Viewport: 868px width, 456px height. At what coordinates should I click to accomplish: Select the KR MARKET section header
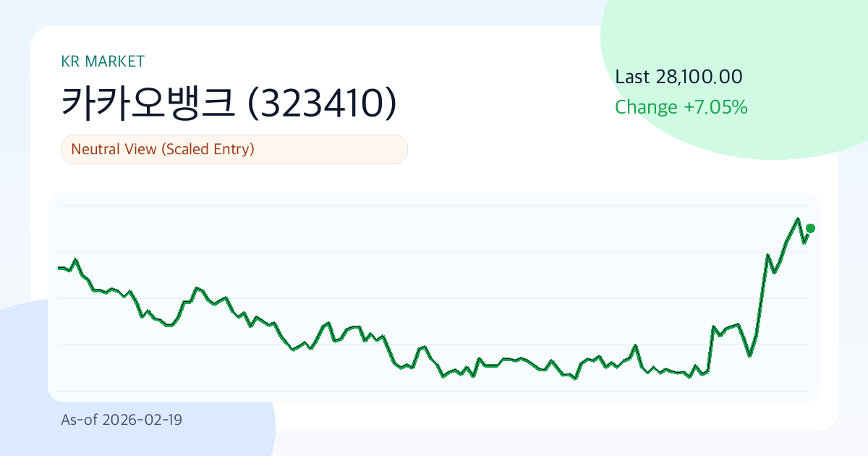[103, 61]
